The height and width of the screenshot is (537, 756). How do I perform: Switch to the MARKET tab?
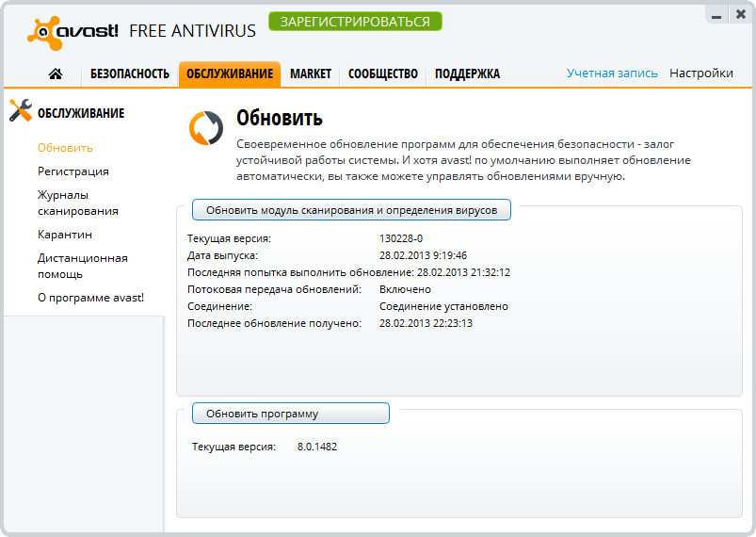311,73
